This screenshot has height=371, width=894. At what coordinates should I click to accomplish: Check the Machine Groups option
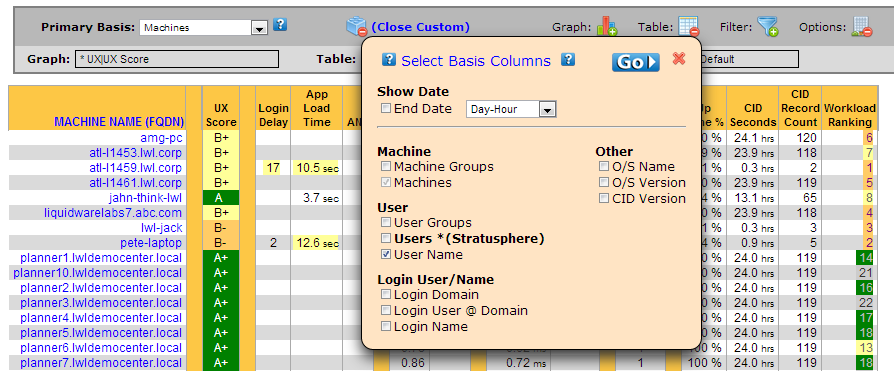click(386, 166)
